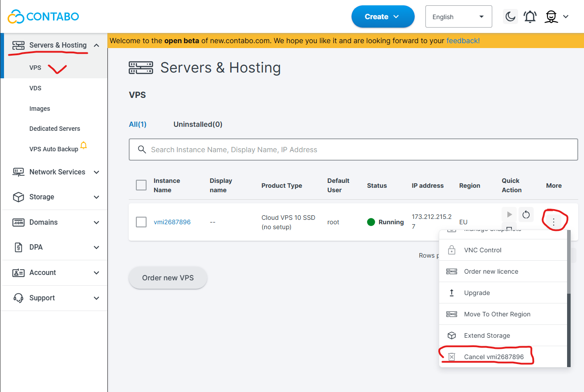Switch to the Uninstalled(0) tab
584x392 pixels.
click(198, 125)
